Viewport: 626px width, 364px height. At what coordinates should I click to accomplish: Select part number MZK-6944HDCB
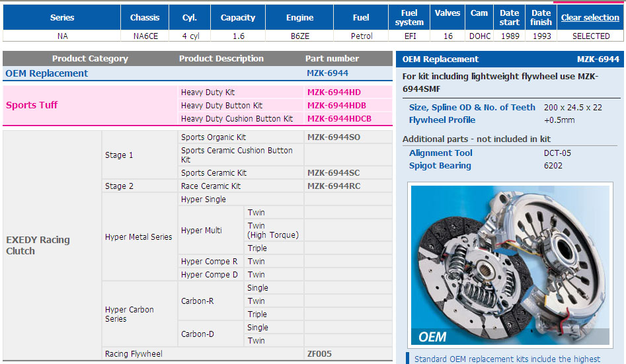tap(339, 118)
